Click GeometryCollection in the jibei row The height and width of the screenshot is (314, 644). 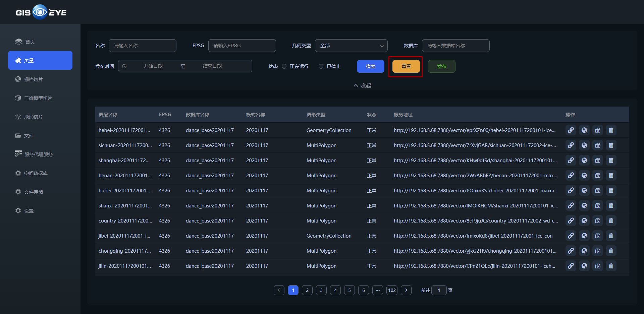[329, 236]
